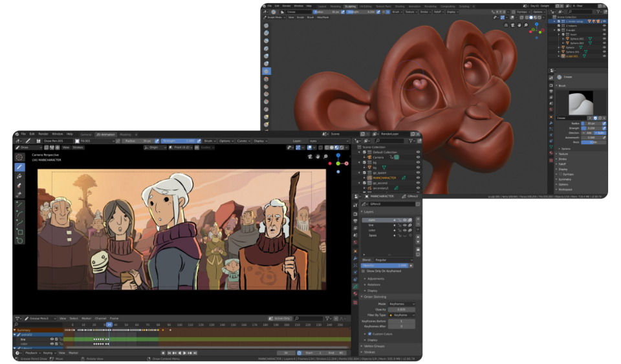Viewport: 621px width, 364px height.
Task: Open the Draw mode dropdown
Action: (x=28, y=147)
